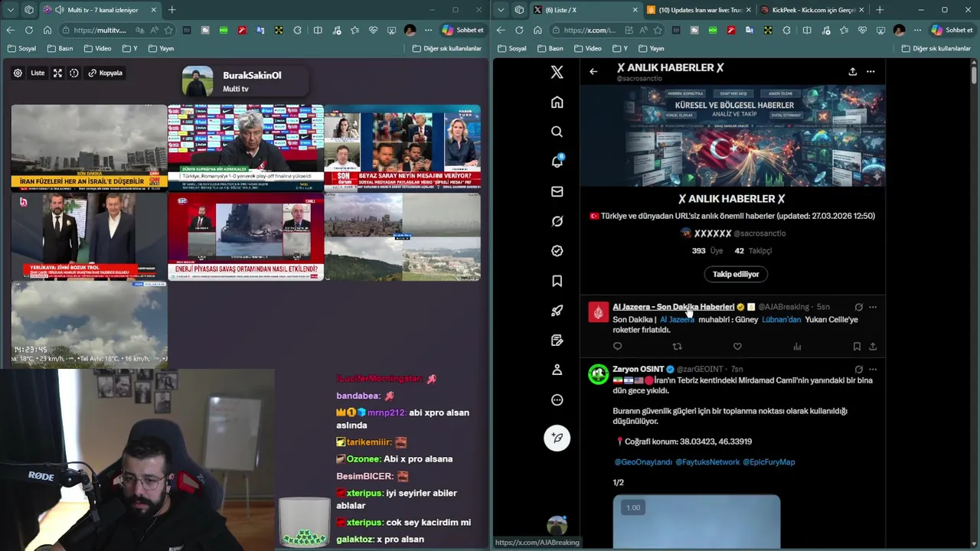Image resolution: width=980 pixels, height=551 pixels.
Task: Open Sosyal bookmarks folder in left window
Action: [21, 48]
